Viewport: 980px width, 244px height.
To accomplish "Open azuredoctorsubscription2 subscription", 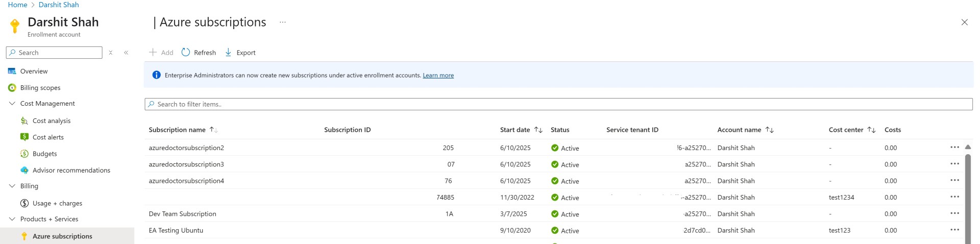I will [186, 148].
